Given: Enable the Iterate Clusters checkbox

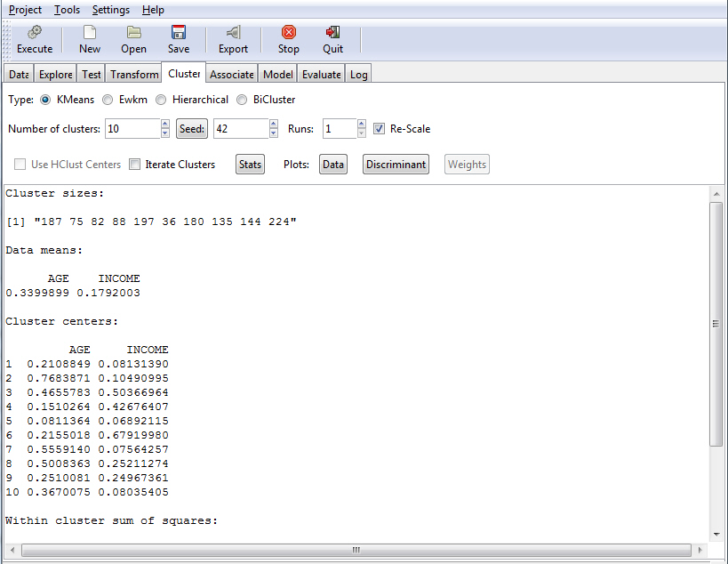Looking at the screenshot, I should pyautogui.click(x=134, y=165).
